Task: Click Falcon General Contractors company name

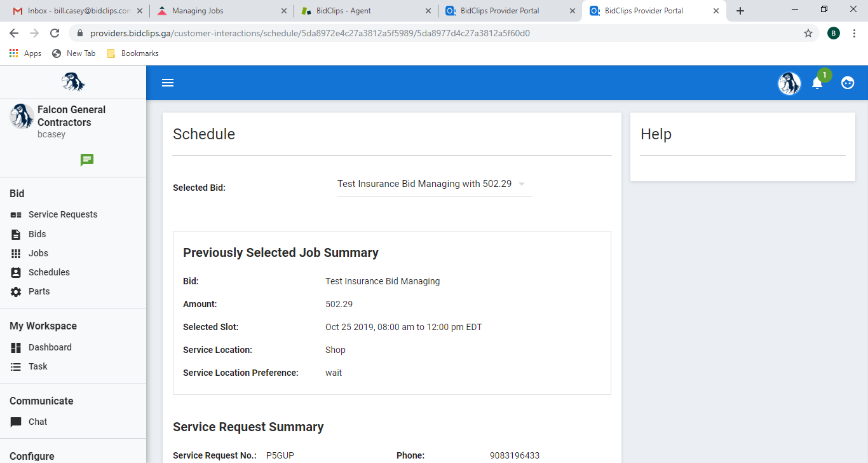Action: click(x=72, y=116)
